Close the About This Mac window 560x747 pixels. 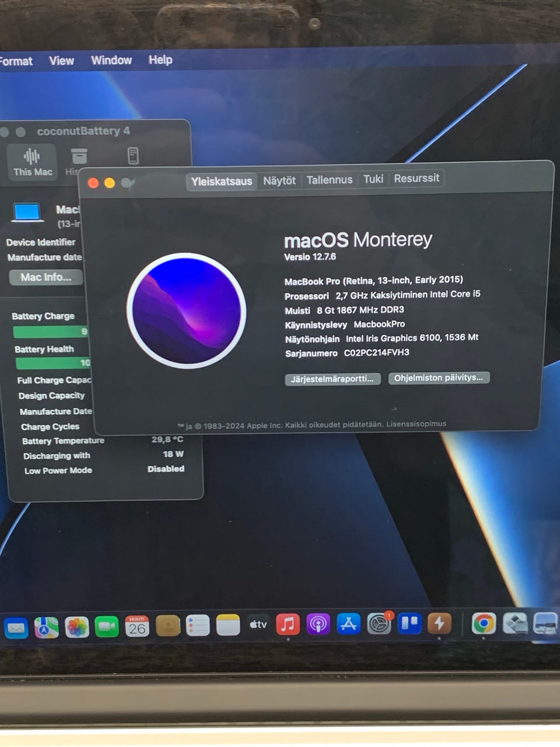point(93,183)
